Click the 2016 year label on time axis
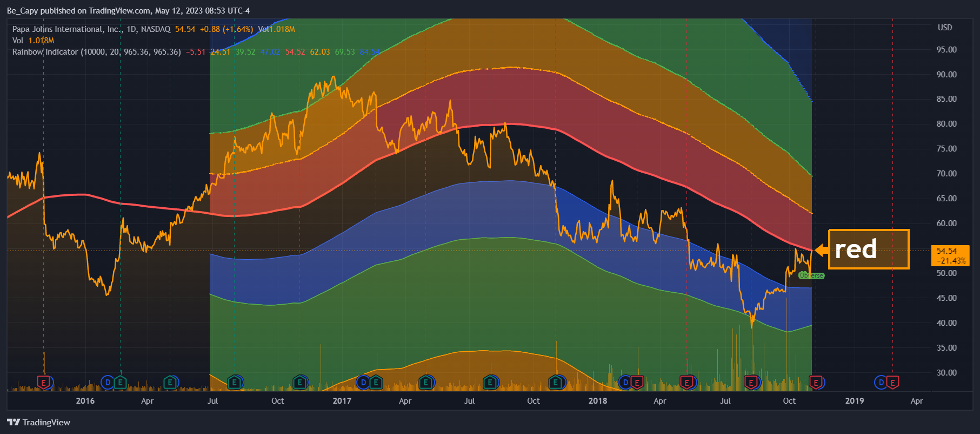Screen dimensions: 980x434 pos(85,401)
